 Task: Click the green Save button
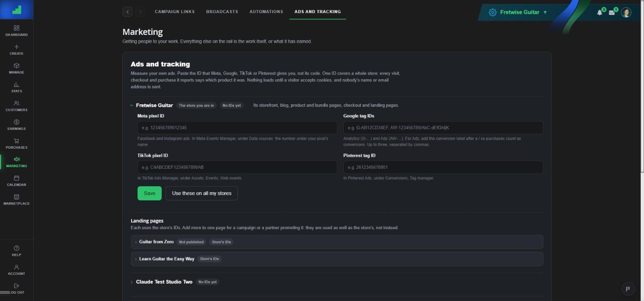(149, 193)
